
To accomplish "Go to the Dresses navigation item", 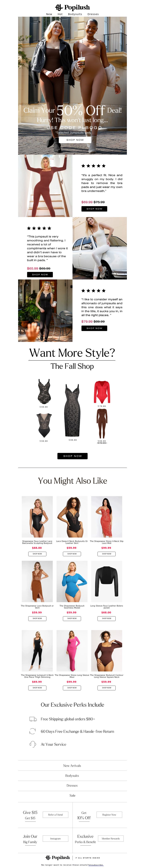I will point(93,14).
